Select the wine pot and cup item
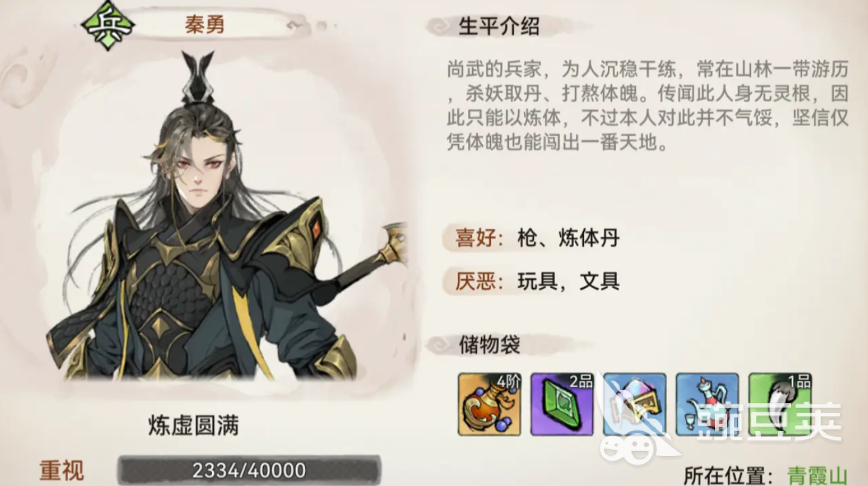The width and height of the screenshot is (868, 486). (707, 404)
